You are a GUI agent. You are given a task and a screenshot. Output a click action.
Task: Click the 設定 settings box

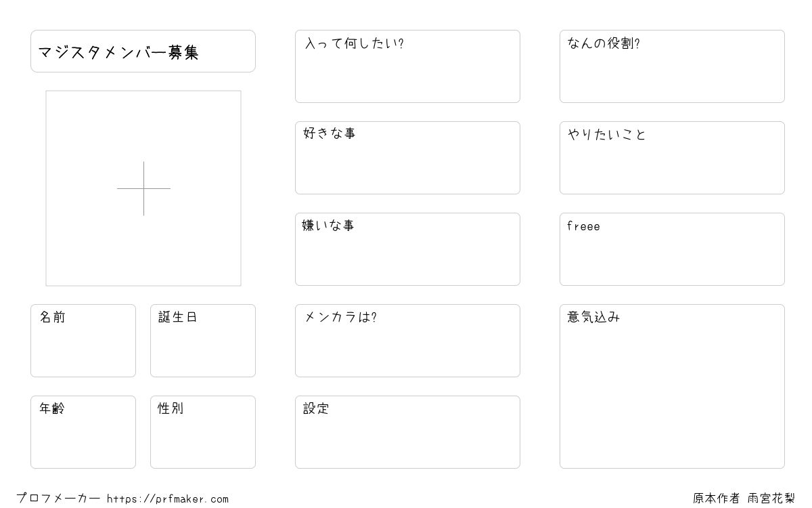point(407,432)
